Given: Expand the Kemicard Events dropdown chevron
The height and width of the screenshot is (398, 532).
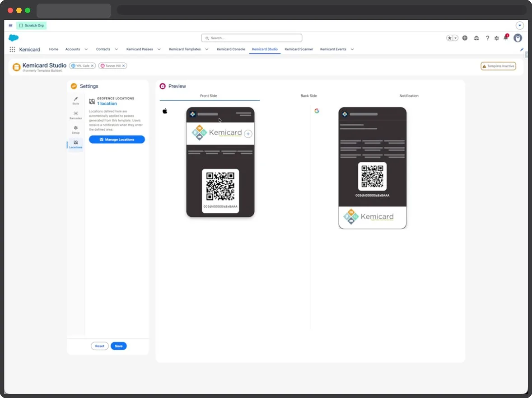Looking at the screenshot, I should 352,49.
